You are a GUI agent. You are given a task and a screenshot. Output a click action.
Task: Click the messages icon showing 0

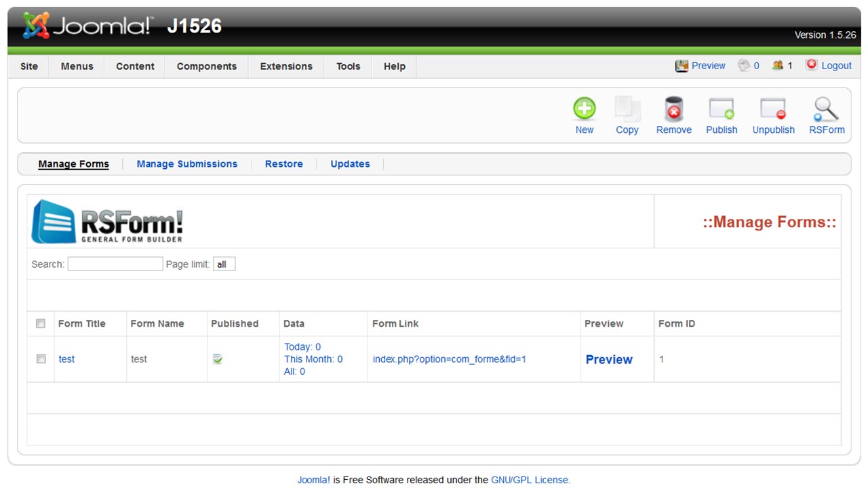point(744,66)
